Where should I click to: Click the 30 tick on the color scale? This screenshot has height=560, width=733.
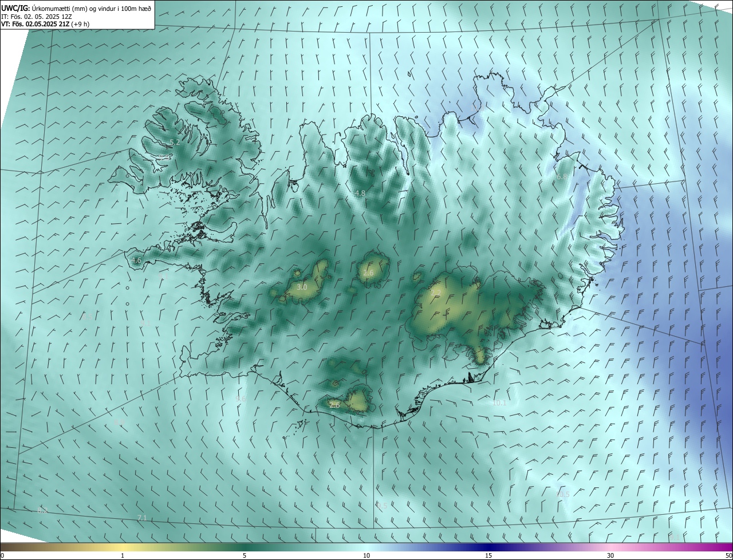tap(610, 555)
